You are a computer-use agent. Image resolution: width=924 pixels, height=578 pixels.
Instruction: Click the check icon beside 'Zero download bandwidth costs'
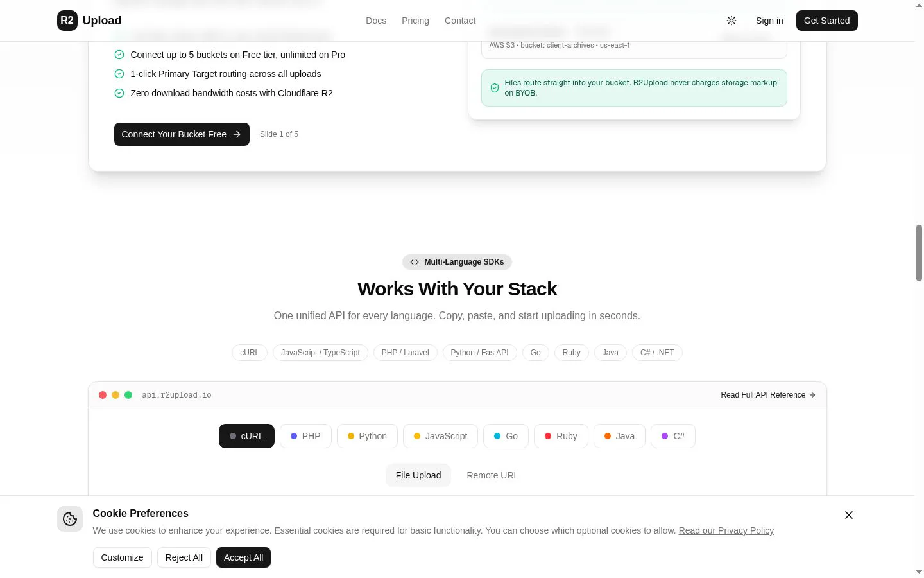pos(119,93)
